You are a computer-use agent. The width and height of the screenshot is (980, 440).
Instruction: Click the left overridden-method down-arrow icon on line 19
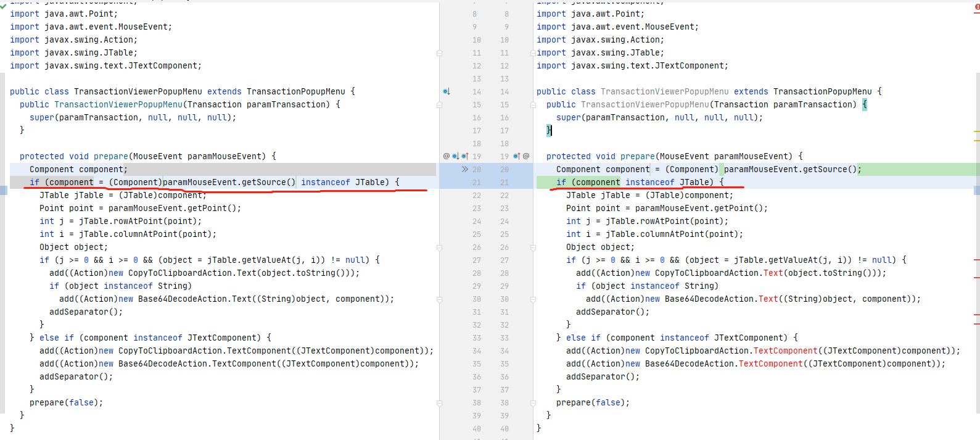(x=455, y=156)
